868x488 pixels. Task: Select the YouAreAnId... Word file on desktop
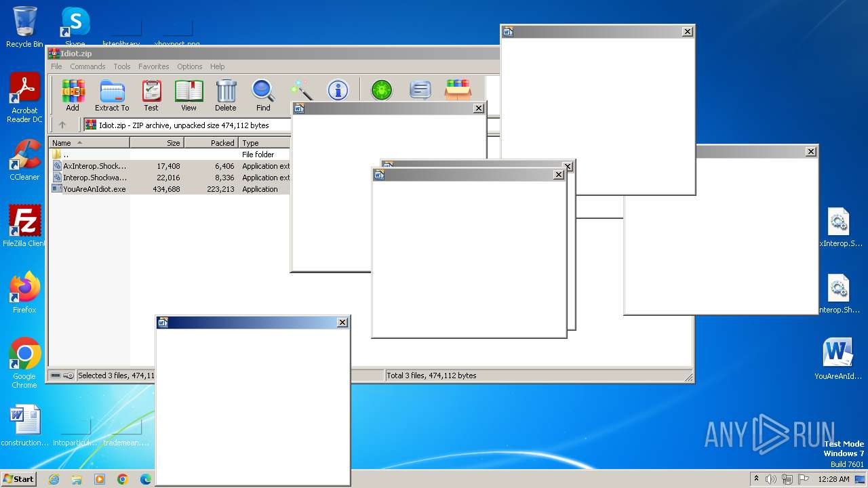click(838, 359)
